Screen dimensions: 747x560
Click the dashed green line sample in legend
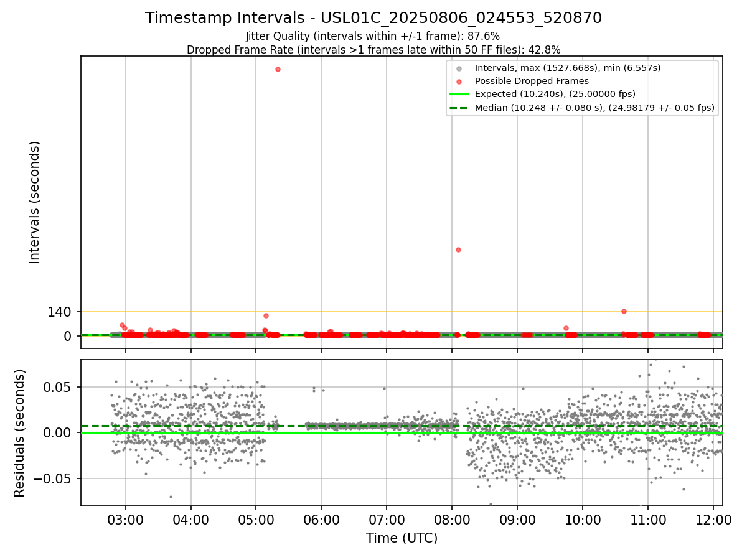pos(459,108)
